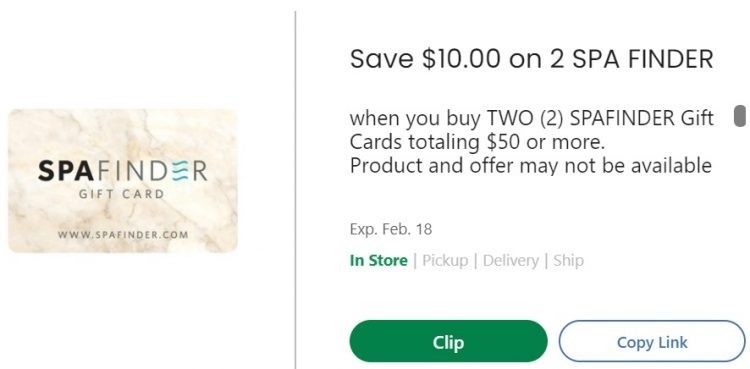750x369 pixels.
Task: Click the Exp. Feb. 18 expiration date
Action: coord(391,229)
